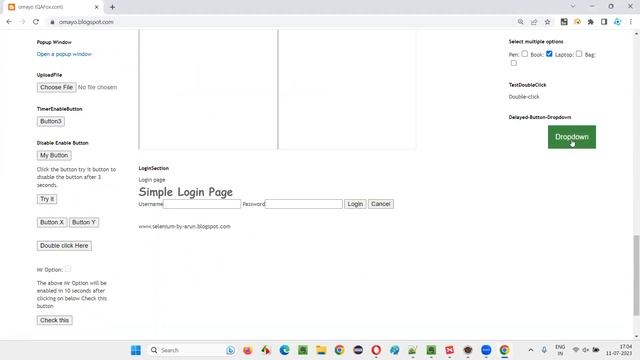The height and width of the screenshot is (360, 640).
Task: Open the taskbar clock and date
Action: click(619, 350)
